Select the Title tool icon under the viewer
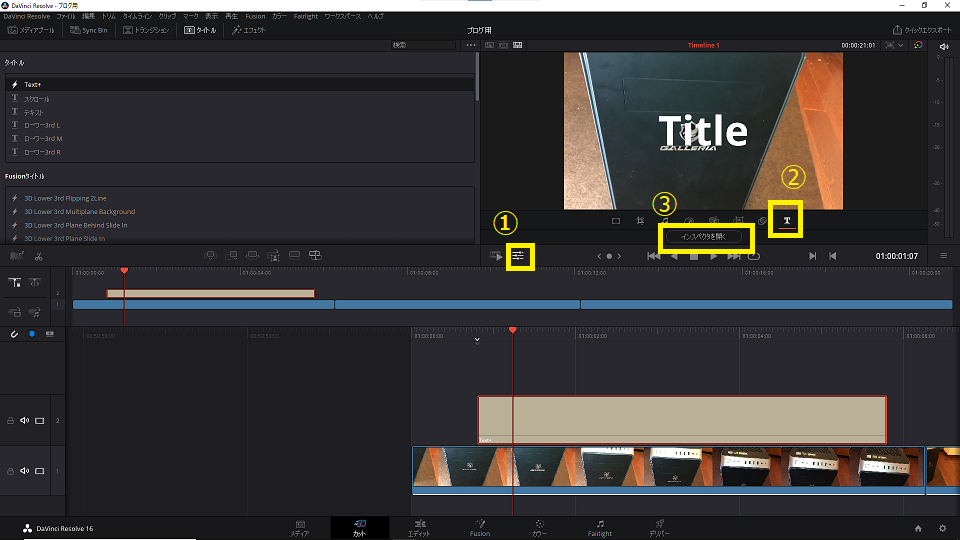The width and height of the screenshot is (960, 540). [x=787, y=220]
